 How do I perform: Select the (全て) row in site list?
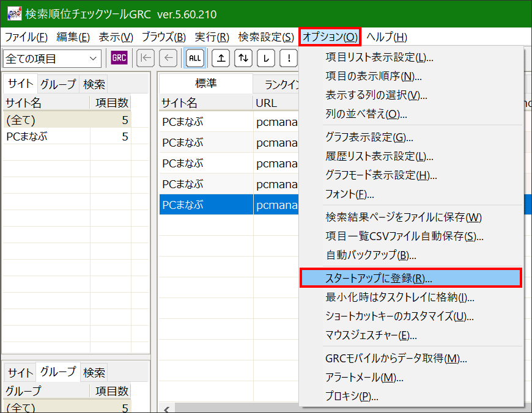point(67,120)
